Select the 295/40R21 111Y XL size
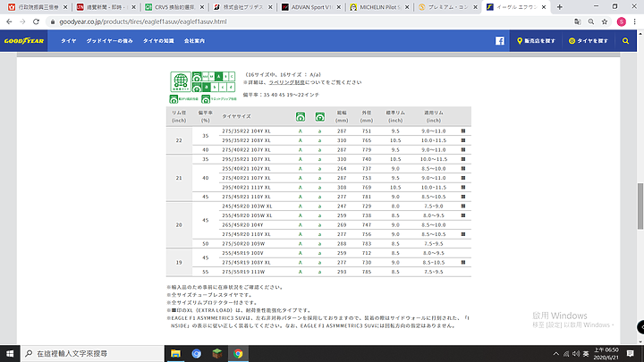644x362 pixels. pyautogui.click(x=247, y=188)
